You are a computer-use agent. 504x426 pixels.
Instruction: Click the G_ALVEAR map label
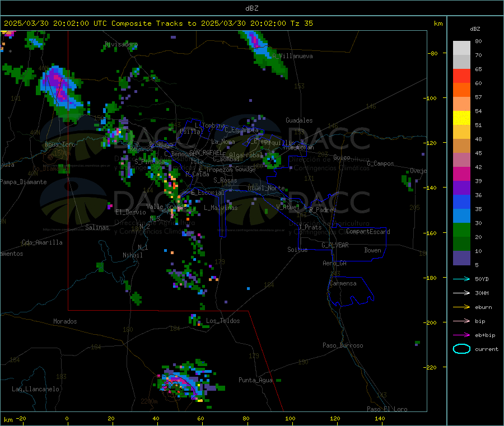point(335,245)
